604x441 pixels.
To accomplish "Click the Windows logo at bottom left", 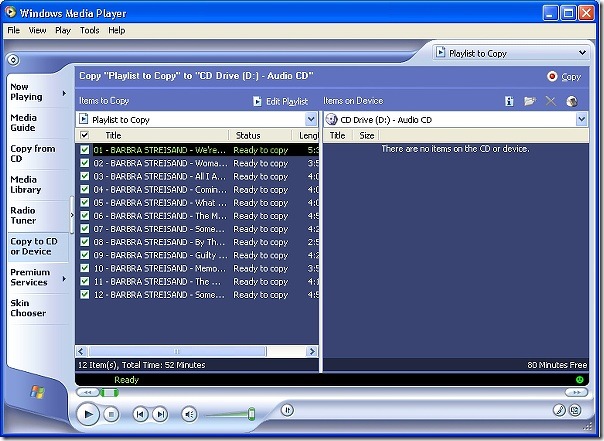I will coord(37,392).
